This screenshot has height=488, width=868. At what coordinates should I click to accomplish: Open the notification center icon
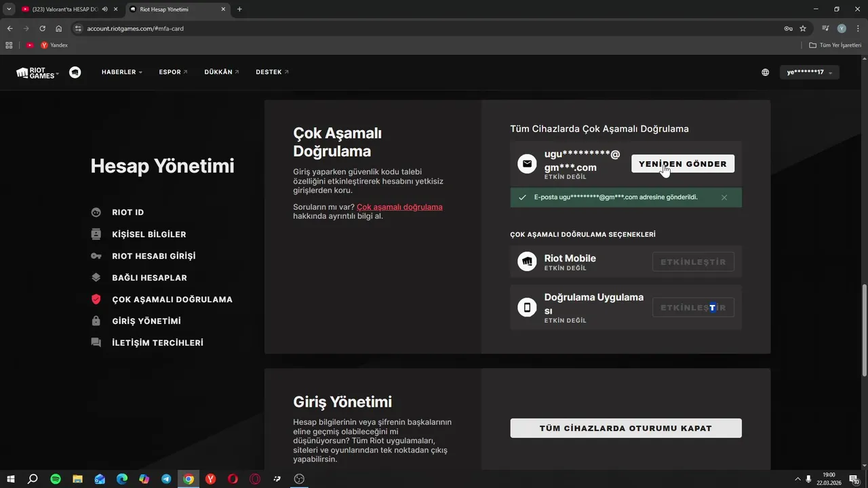click(854, 479)
